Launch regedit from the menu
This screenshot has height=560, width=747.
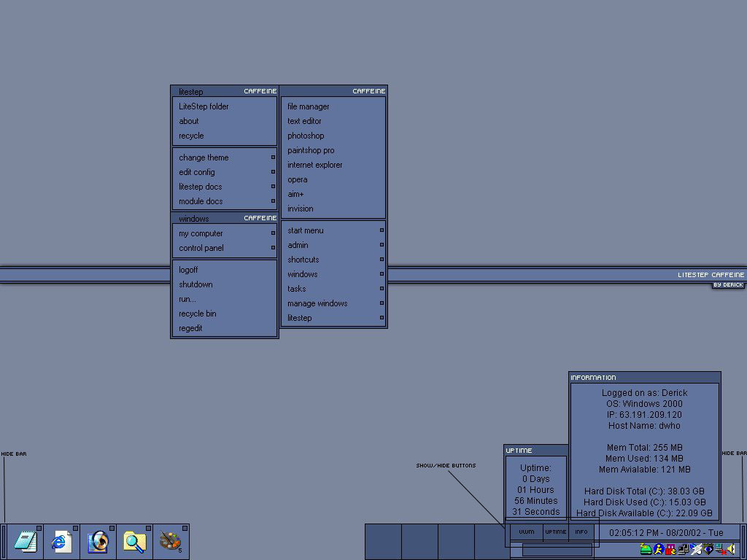coord(225,328)
